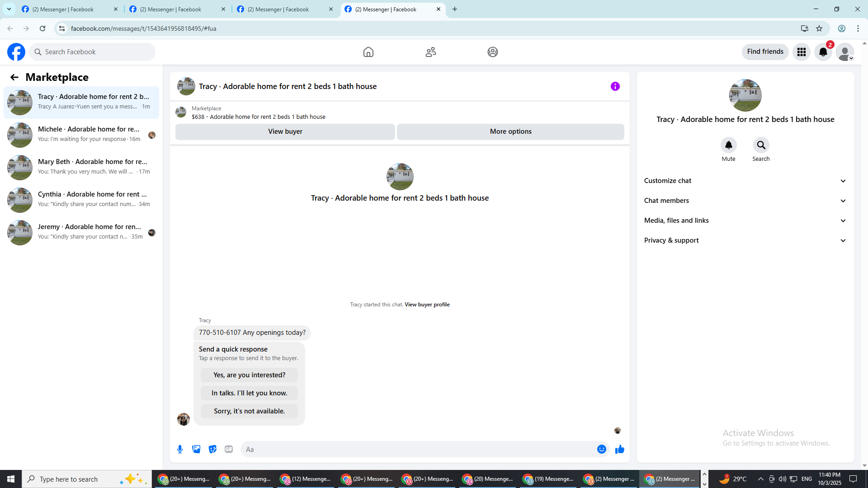Image resolution: width=868 pixels, height=488 pixels.
Task: Open conversation information purple icon
Action: coord(615,86)
